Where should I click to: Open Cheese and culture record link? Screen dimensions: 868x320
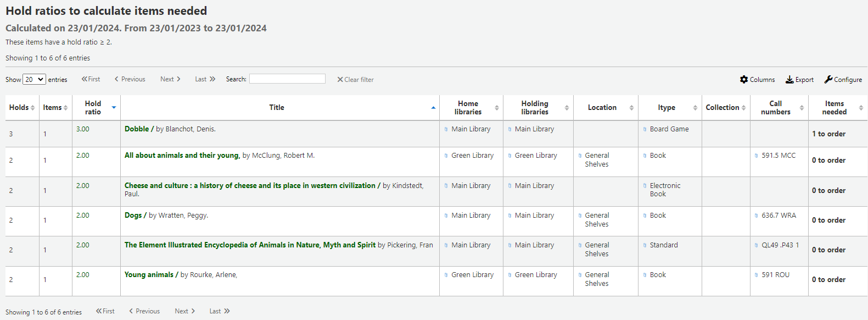[x=250, y=186]
